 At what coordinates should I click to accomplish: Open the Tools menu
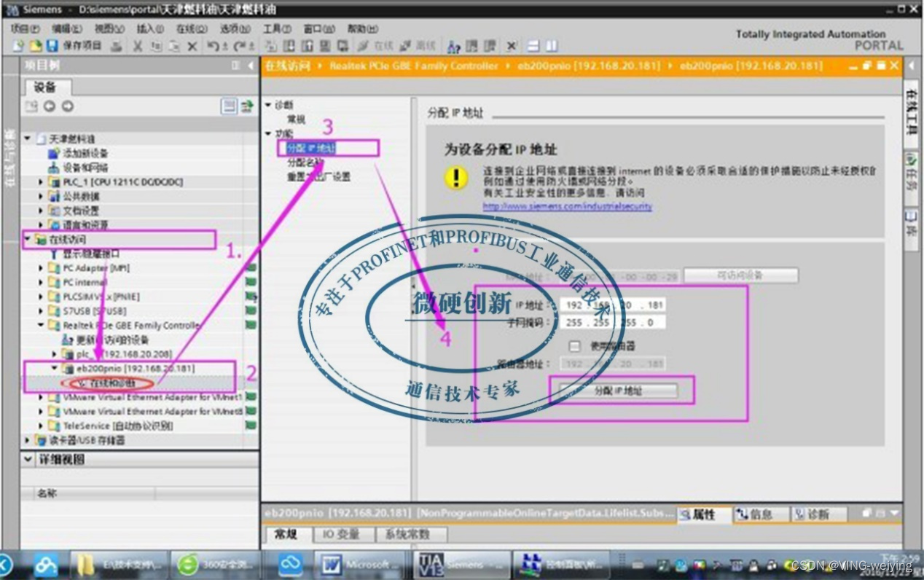point(277,28)
